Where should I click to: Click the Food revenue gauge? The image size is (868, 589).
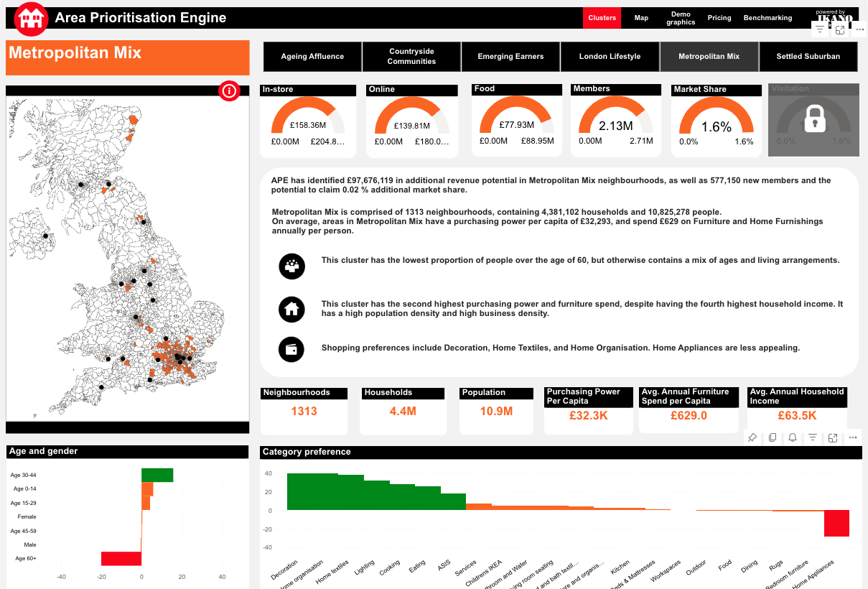516,116
